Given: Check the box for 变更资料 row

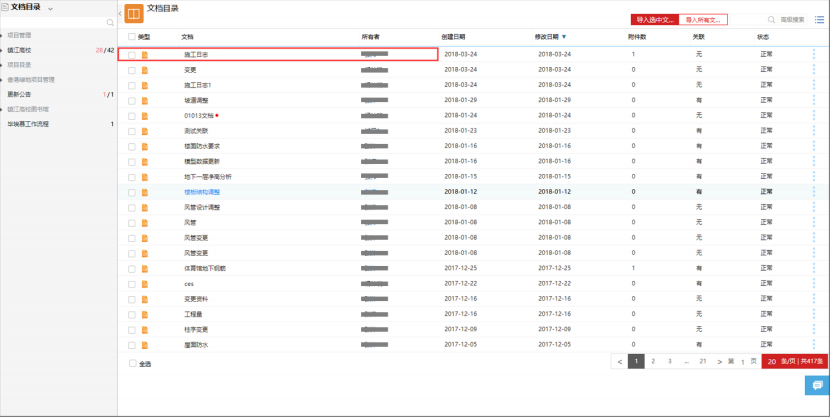Looking at the screenshot, I should tap(131, 299).
